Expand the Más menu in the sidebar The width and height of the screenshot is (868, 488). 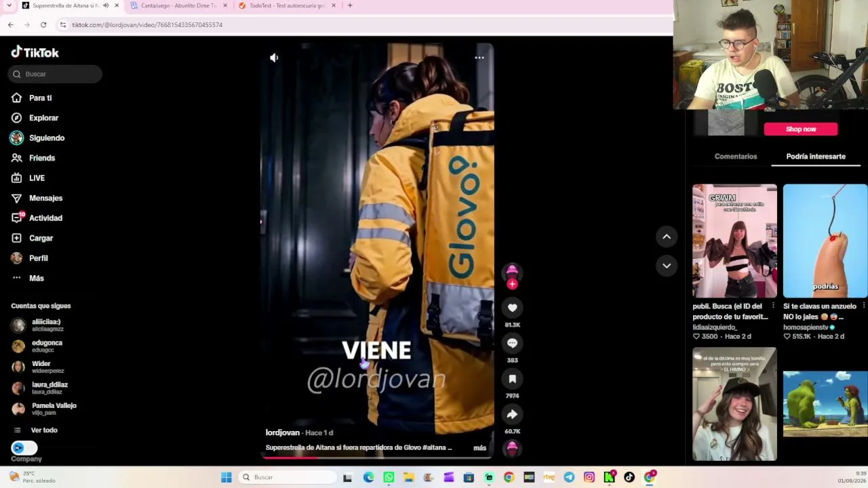point(28,278)
